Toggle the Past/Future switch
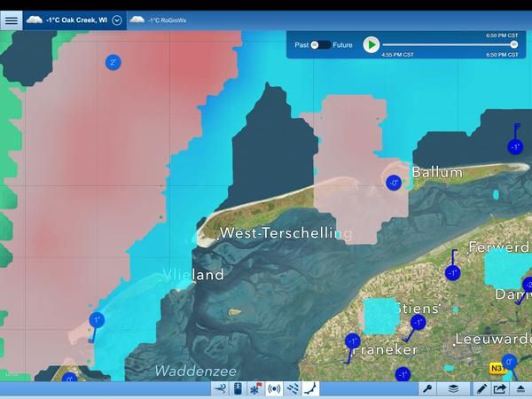The width and height of the screenshot is (532, 399). coord(320,45)
